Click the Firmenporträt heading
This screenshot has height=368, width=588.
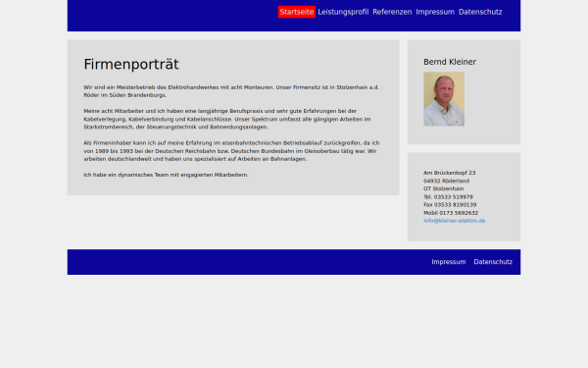(x=131, y=64)
